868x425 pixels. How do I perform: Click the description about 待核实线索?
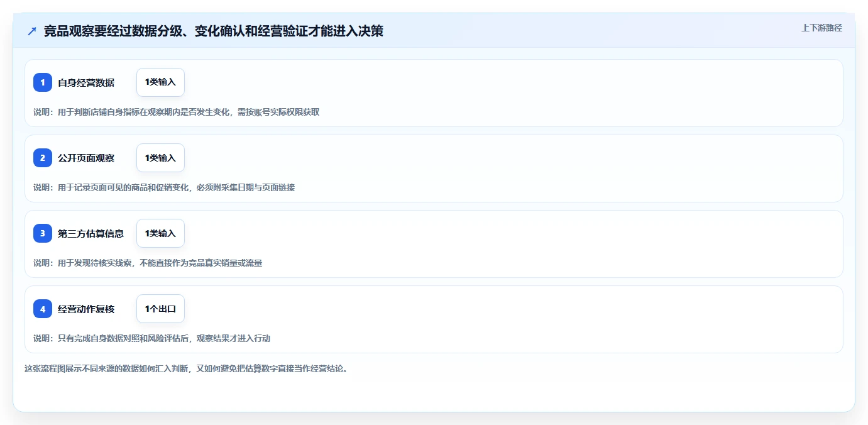(148, 263)
